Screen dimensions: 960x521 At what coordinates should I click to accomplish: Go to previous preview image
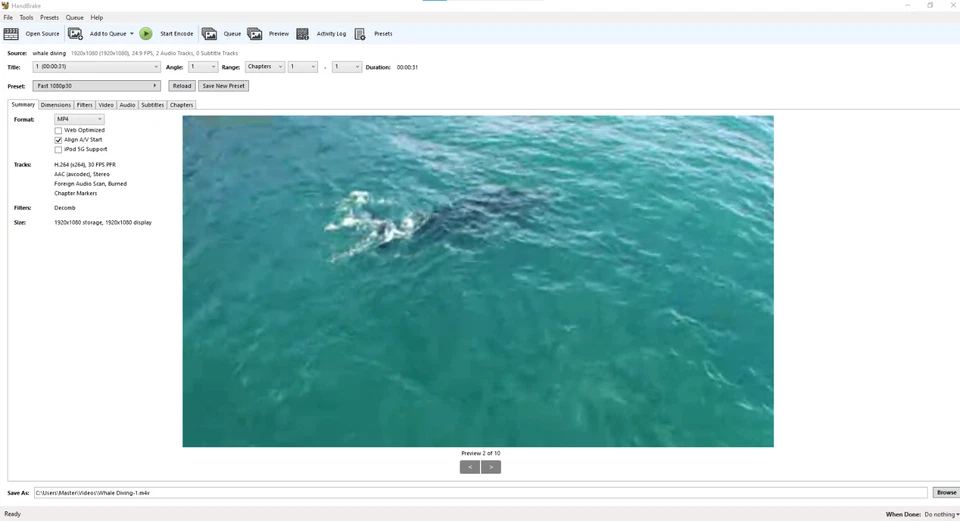click(x=470, y=467)
